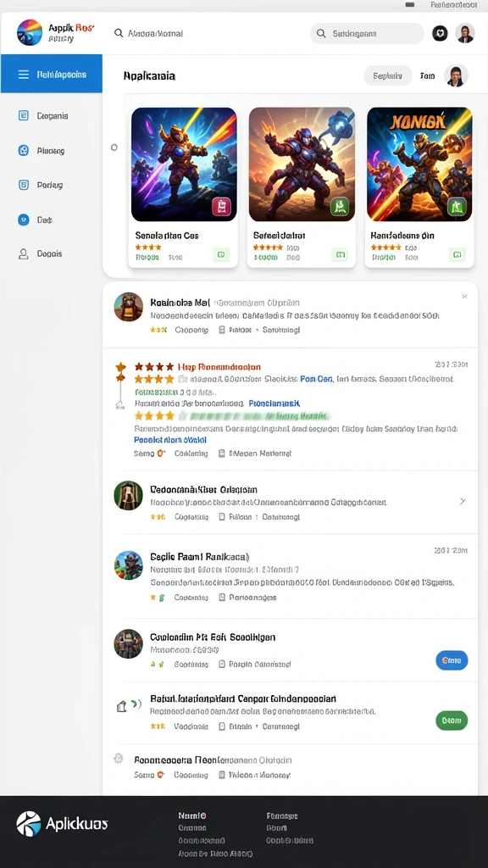The image size is (488, 868).
Task: Select the sidebar item with person outline icon
Action: (41, 254)
